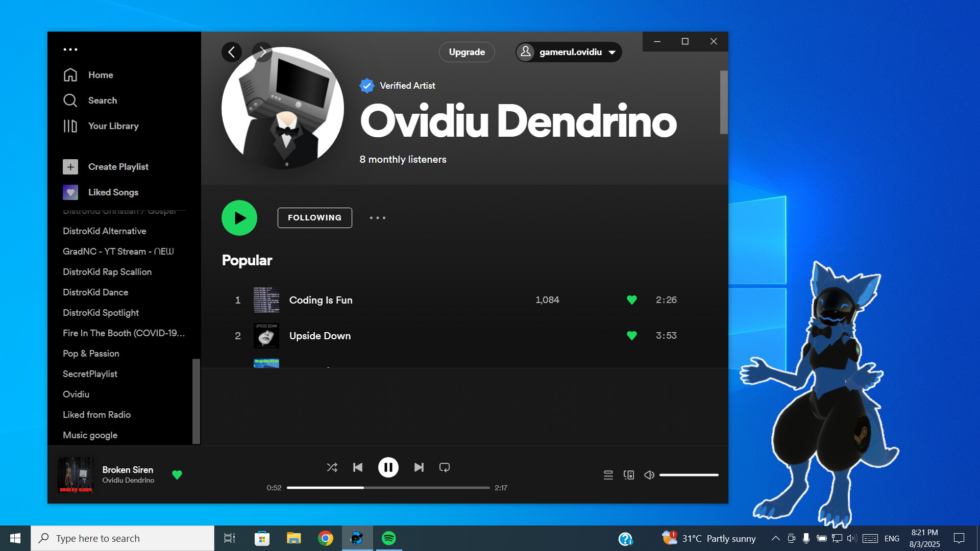This screenshot has width=980, height=551.
Task: Go to the previous track
Action: 358,467
